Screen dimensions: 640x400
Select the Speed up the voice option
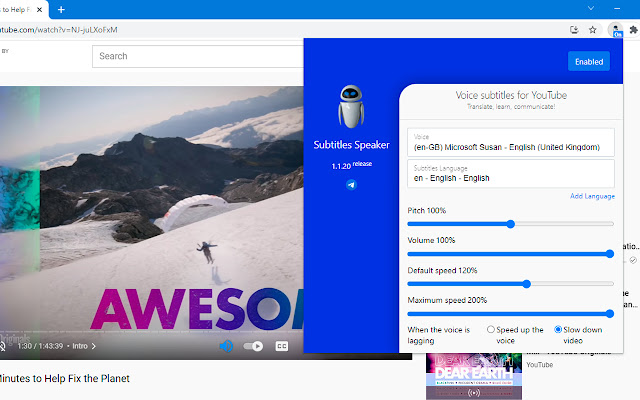[x=491, y=329]
